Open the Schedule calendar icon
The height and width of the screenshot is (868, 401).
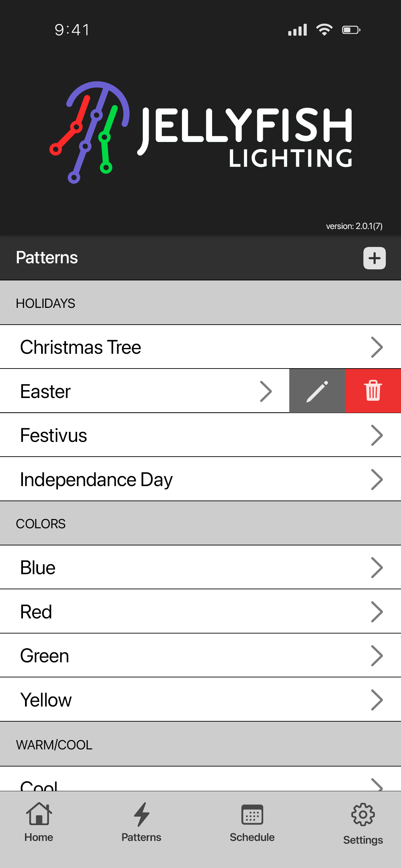coord(252,815)
